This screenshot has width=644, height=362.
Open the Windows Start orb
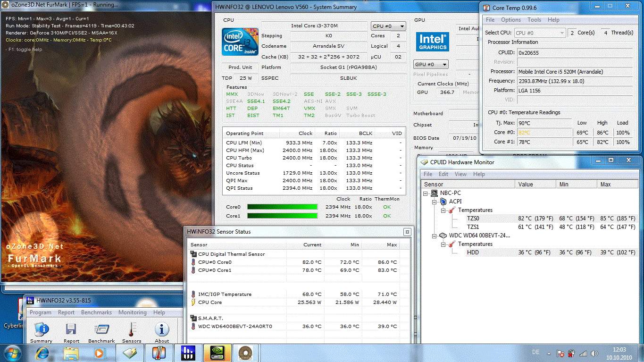point(12,353)
